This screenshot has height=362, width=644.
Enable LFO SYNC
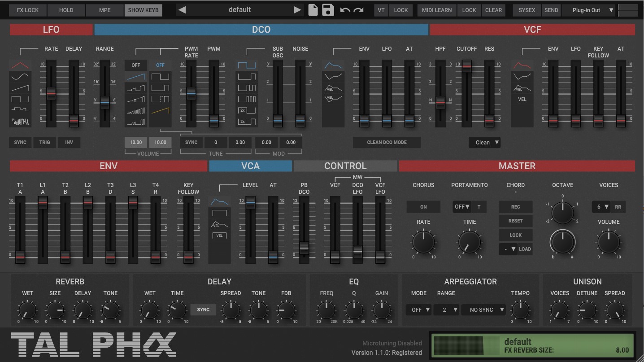[20, 143]
